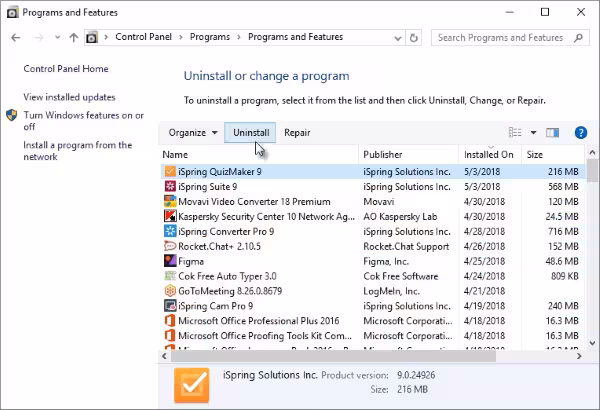Click the Rocket.Chat Support publisher cell
600x410 pixels.
pyautogui.click(x=406, y=247)
